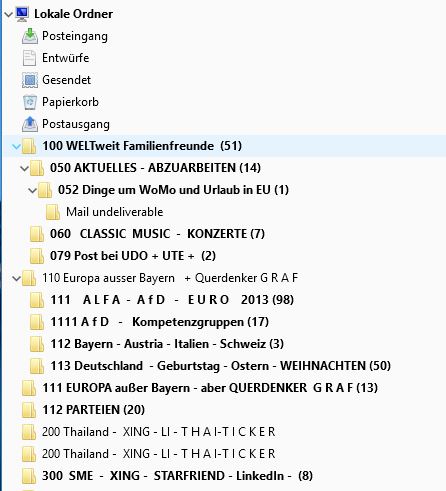Image resolution: width=446 pixels, height=491 pixels.
Task: Collapse 100 WELTweit Familienfreunde folder
Action: click(16, 146)
